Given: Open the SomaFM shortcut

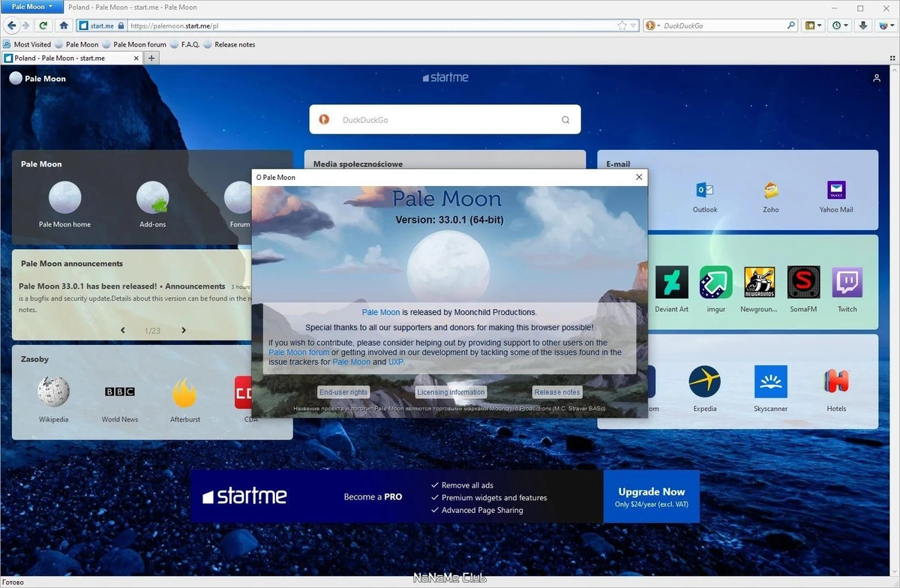Looking at the screenshot, I should pyautogui.click(x=803, y=289).
